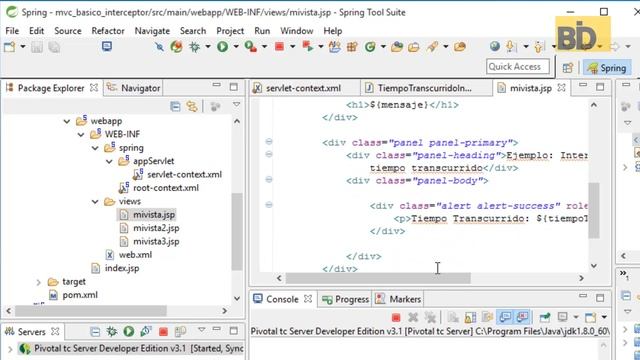Select servlet-context.xml in the tree
640x360 pixels.
[x=177, y=174]
